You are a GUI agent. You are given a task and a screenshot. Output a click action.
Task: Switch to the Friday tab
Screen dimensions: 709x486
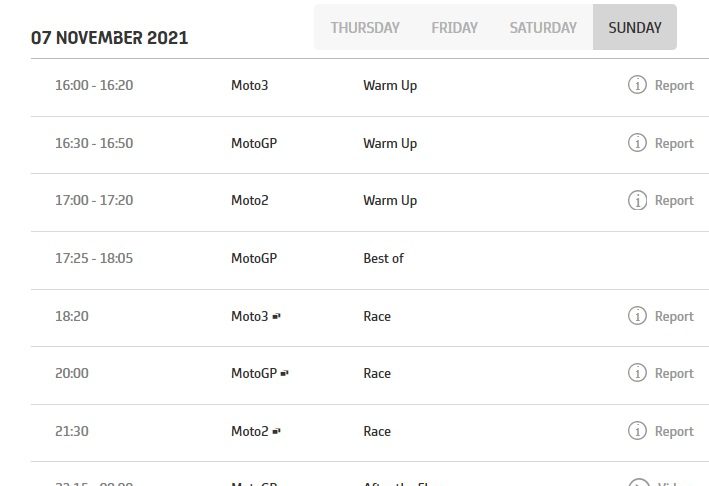[454, 28]
